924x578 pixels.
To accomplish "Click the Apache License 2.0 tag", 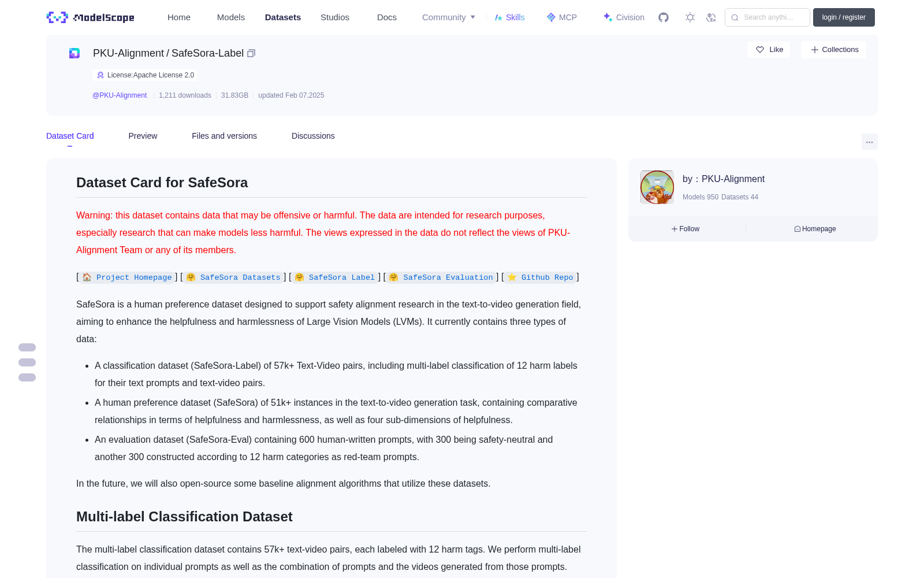I will [x=145, y=75].
